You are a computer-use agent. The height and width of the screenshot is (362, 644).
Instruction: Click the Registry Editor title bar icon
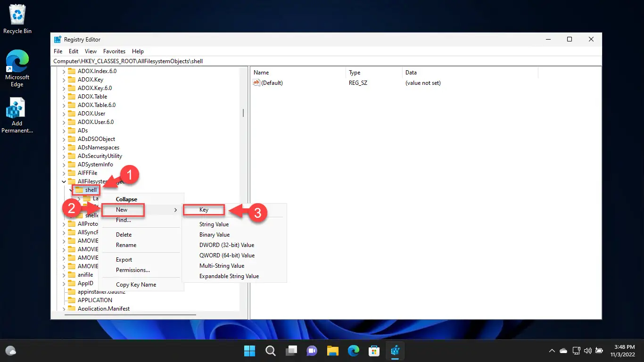[58, 40]
